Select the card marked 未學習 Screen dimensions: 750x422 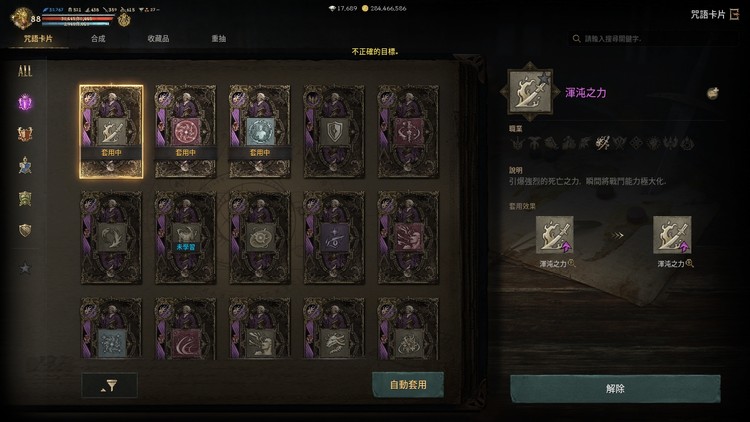coord(186,238)
